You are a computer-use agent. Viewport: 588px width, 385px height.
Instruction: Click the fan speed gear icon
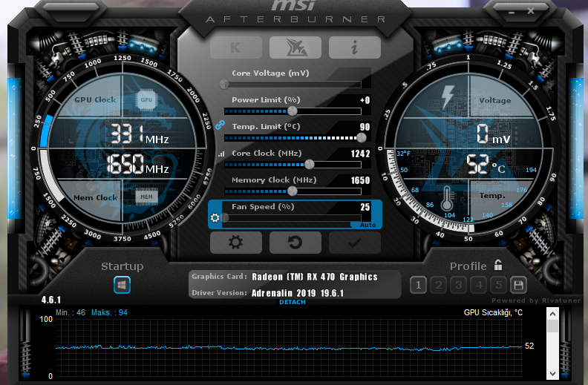(215, 218)
